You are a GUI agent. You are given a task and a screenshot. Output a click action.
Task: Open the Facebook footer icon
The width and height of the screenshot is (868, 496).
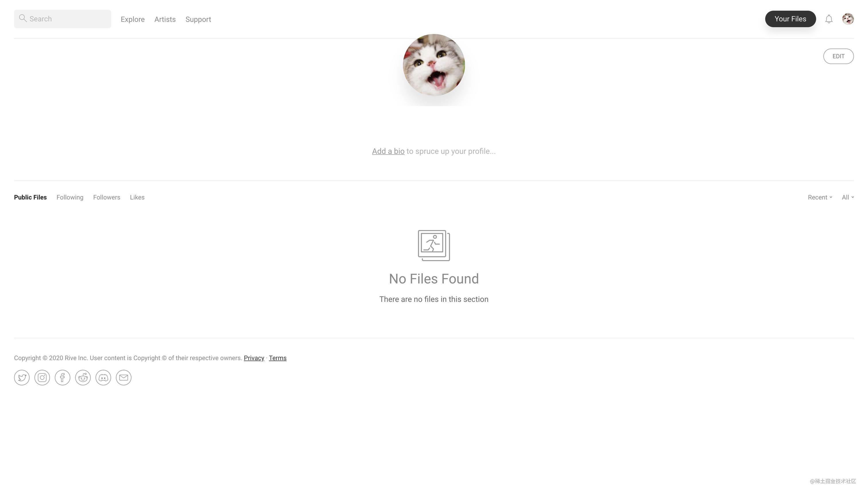tap(63, 377)
